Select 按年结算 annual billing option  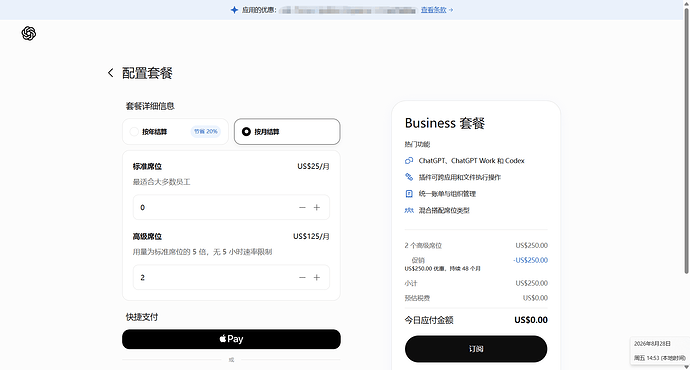click(175, 132)
